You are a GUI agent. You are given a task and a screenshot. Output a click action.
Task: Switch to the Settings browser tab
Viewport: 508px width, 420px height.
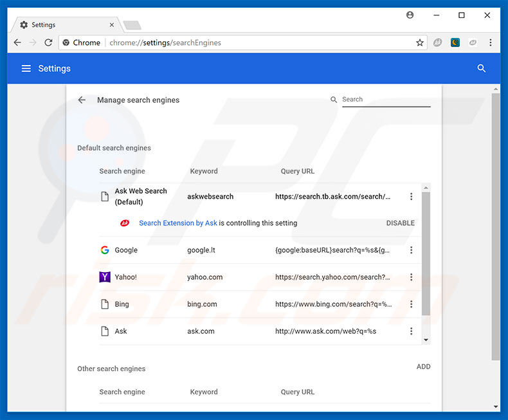pos(64,25)
